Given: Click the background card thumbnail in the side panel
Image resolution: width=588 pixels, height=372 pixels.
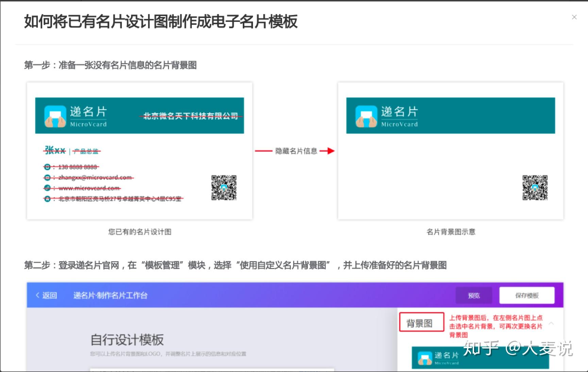Looking at the screenshot, I should [480, 358].
